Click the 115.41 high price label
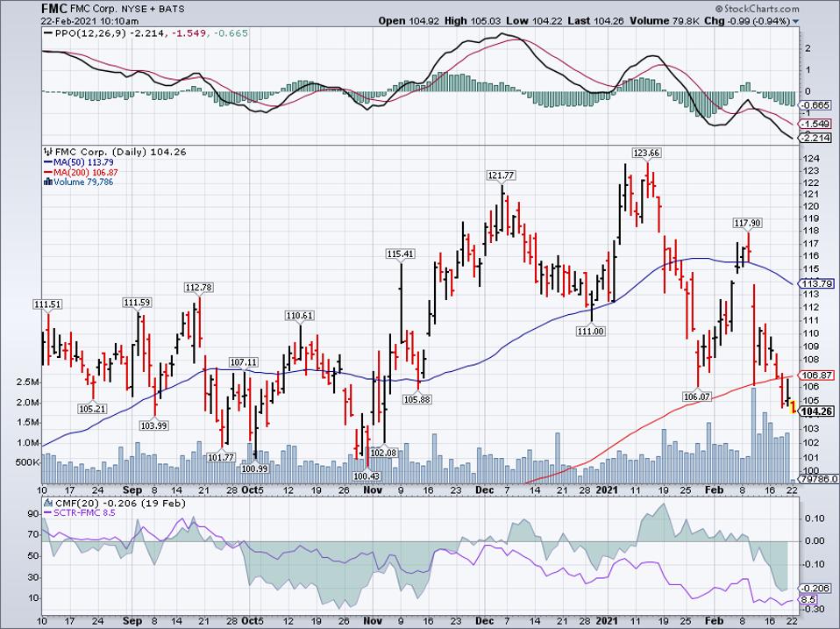840x629 pixels. [x=400, y=254]
